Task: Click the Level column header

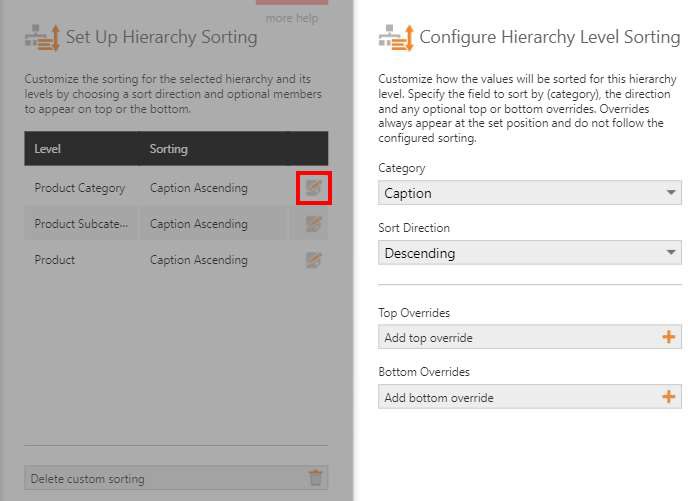Action: click(x=47, y=149)
